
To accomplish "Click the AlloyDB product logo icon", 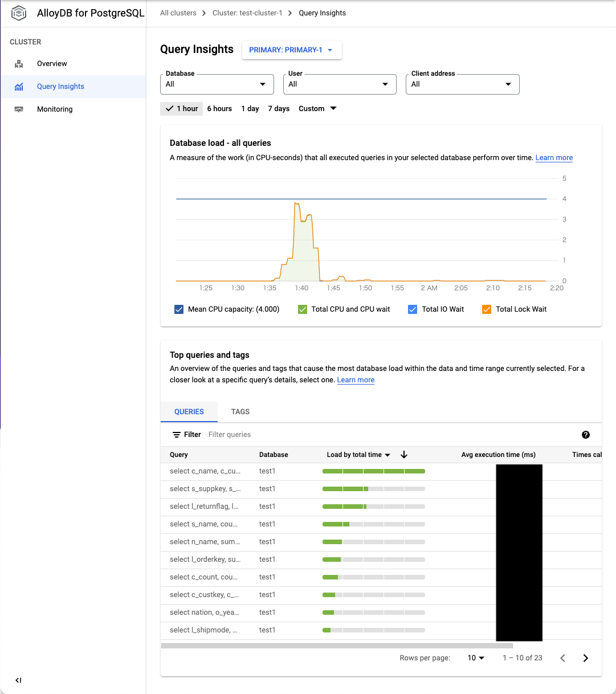I will (x=19, y=13).
